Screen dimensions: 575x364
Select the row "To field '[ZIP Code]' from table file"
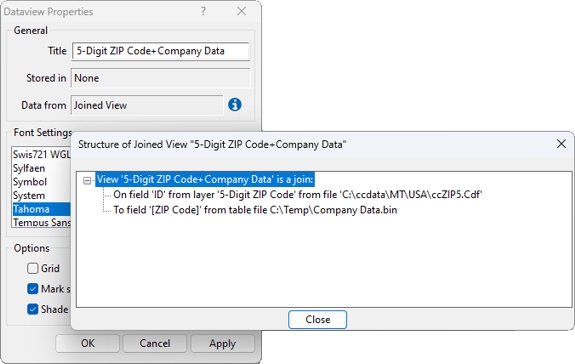coord(255,210)
